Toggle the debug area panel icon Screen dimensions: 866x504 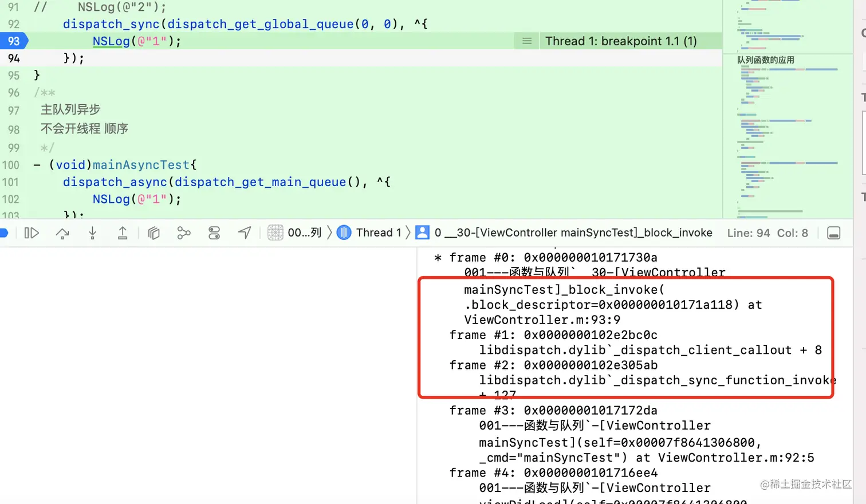point(834,233)
